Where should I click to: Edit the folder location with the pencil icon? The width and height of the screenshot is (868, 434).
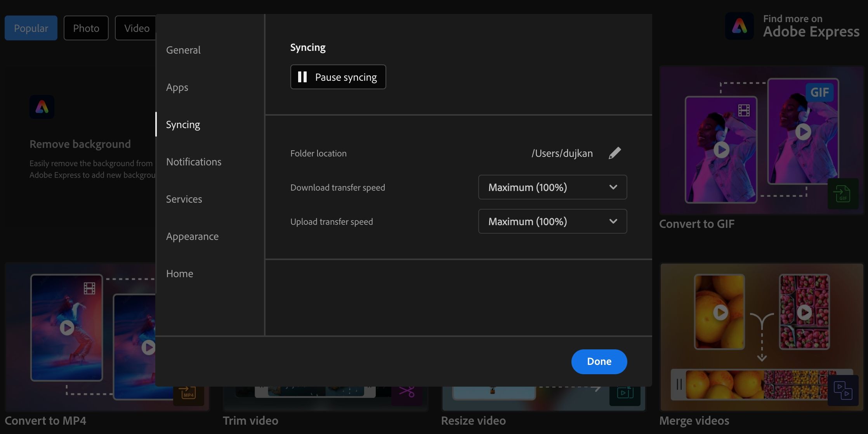coord(615,153)
